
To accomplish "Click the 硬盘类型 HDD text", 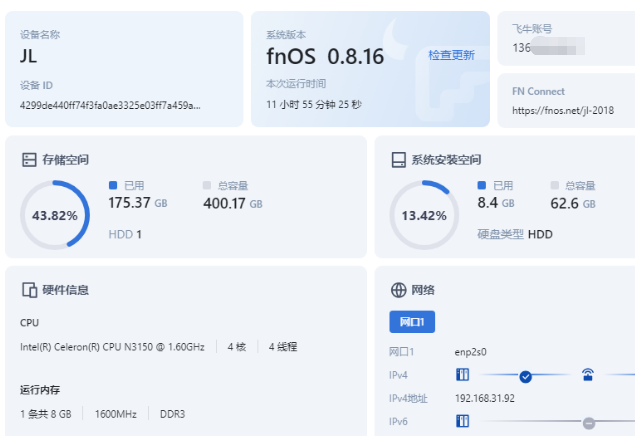I will (515, 234).
